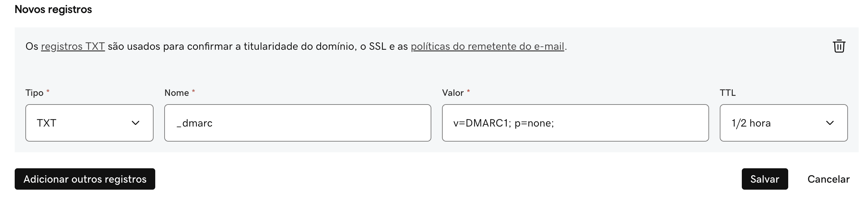Select Adicionar outros registros
The width and height of the screenshot is (868, 199).
click(x=84, y=179)
